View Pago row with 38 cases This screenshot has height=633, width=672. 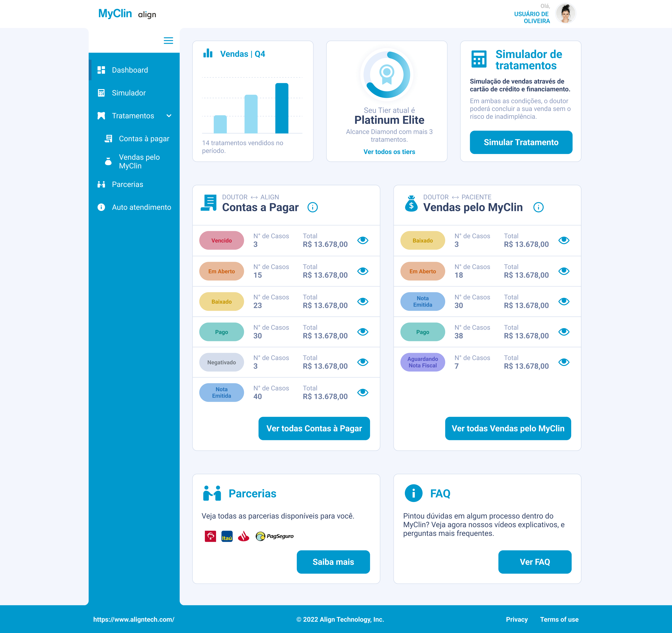[x=564, y=332]
